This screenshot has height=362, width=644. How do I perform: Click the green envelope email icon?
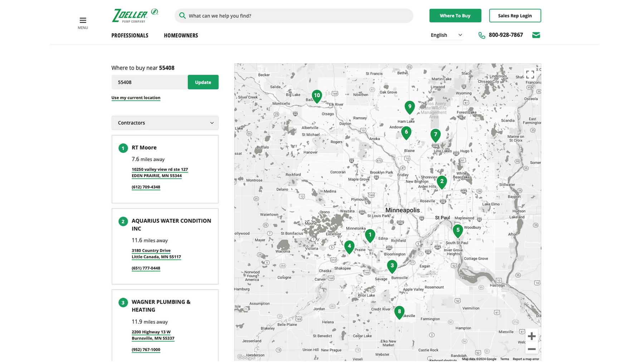click(x=536, y=35)
